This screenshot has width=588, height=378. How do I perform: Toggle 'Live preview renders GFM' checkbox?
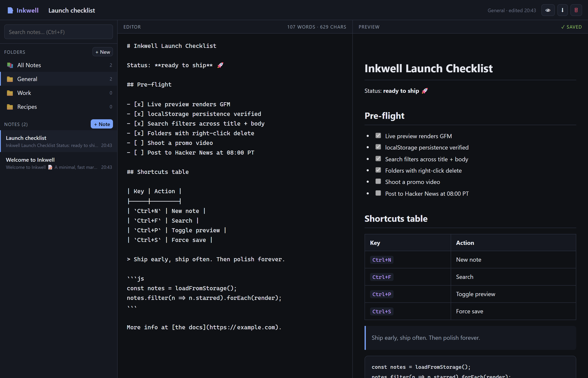coord(378,135)
